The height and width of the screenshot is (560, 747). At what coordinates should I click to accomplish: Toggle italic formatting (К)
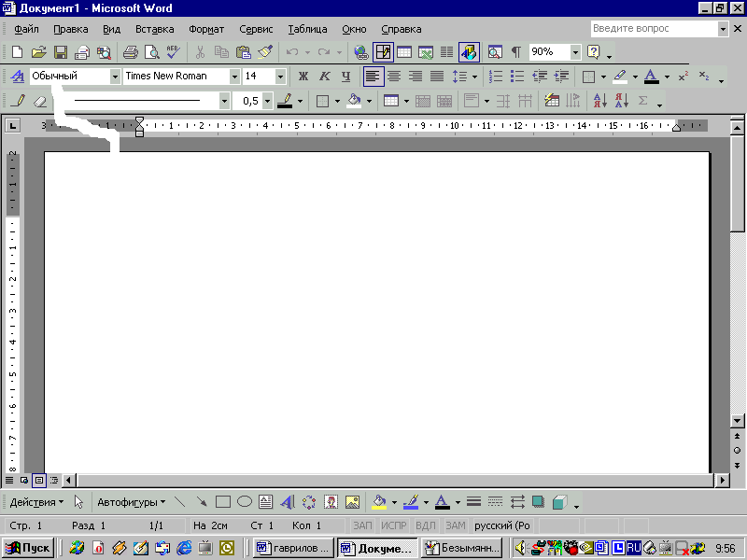324,77
